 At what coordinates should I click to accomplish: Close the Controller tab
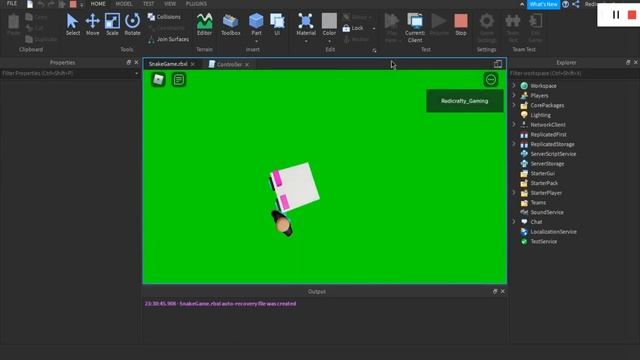pos(247,64)
